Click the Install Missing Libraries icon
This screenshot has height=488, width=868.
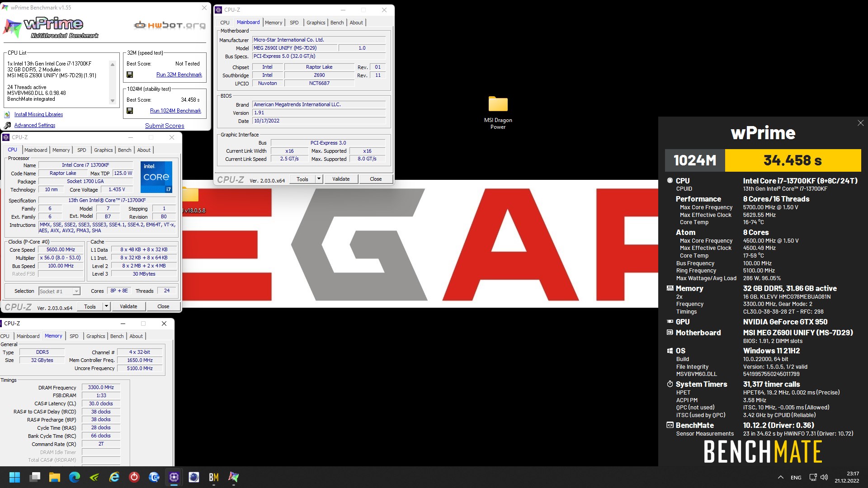[x=7, y=114]
